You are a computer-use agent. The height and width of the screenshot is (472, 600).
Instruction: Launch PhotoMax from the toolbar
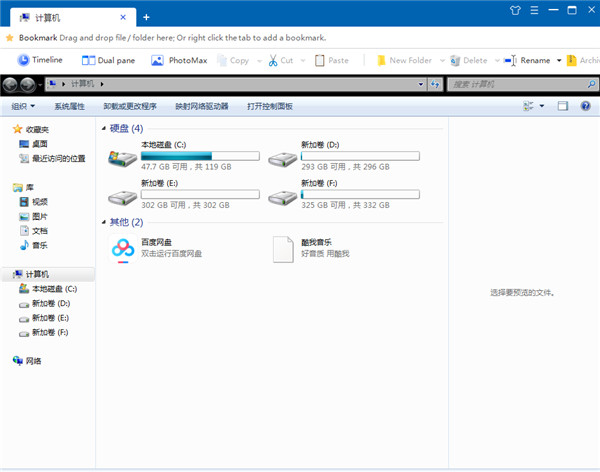pyautogui.click(x=180, y=60)
